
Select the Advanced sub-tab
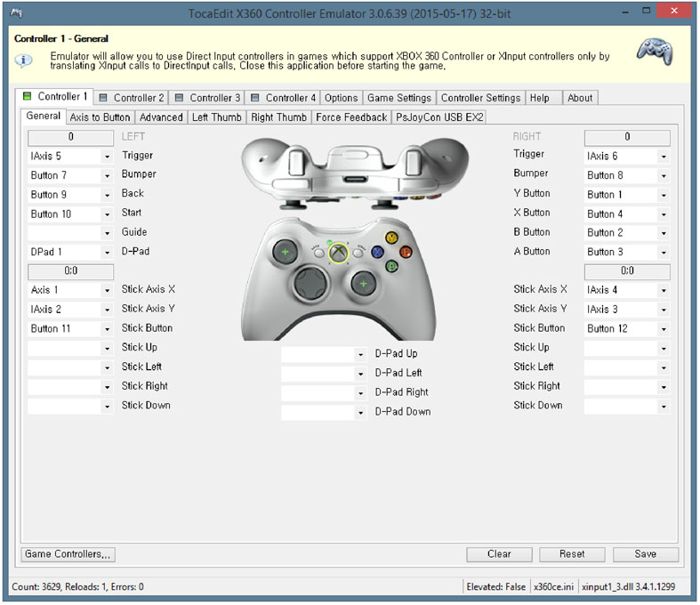point(161,117)
